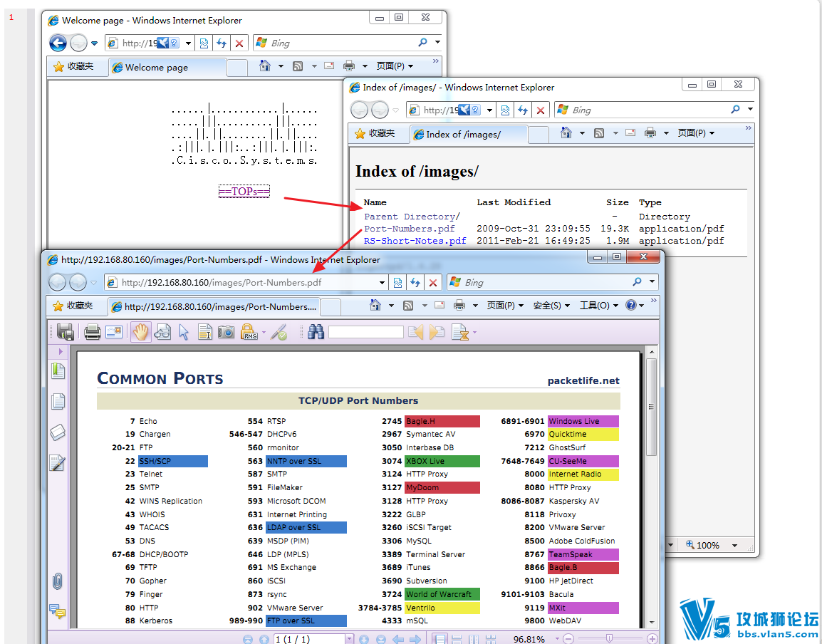The width and height of the screenshot is (822, 644).
Task: Open the Safety (安全) menu
Action: point(551,305)
